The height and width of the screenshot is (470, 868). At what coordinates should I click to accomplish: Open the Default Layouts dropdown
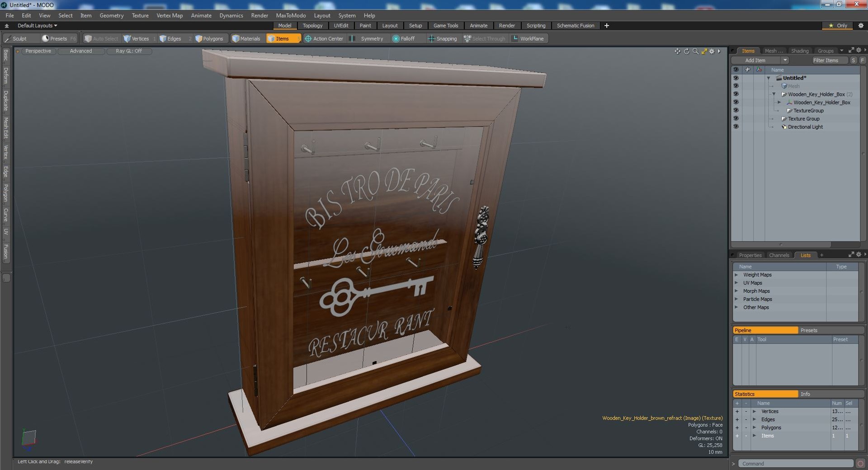click(37, 26)
